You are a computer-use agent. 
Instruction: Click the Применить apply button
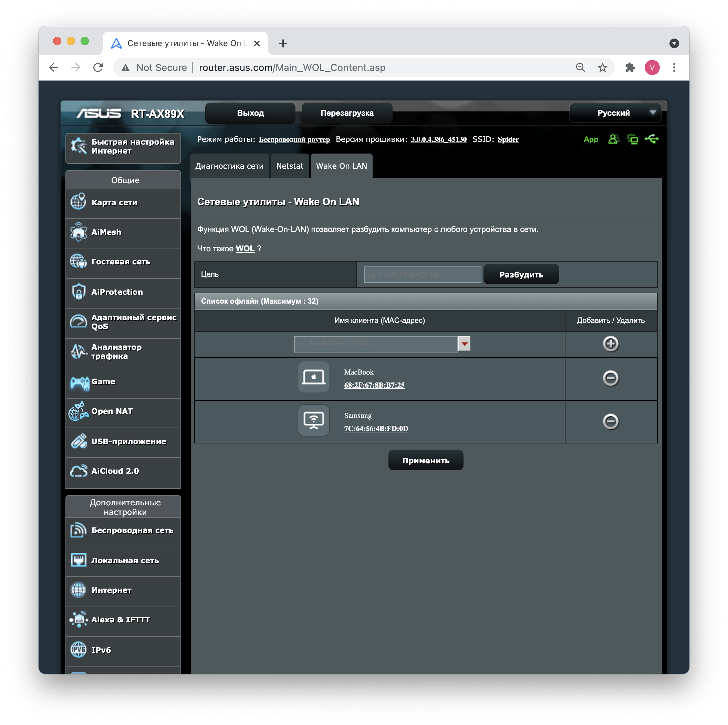(x=426, y=460)
